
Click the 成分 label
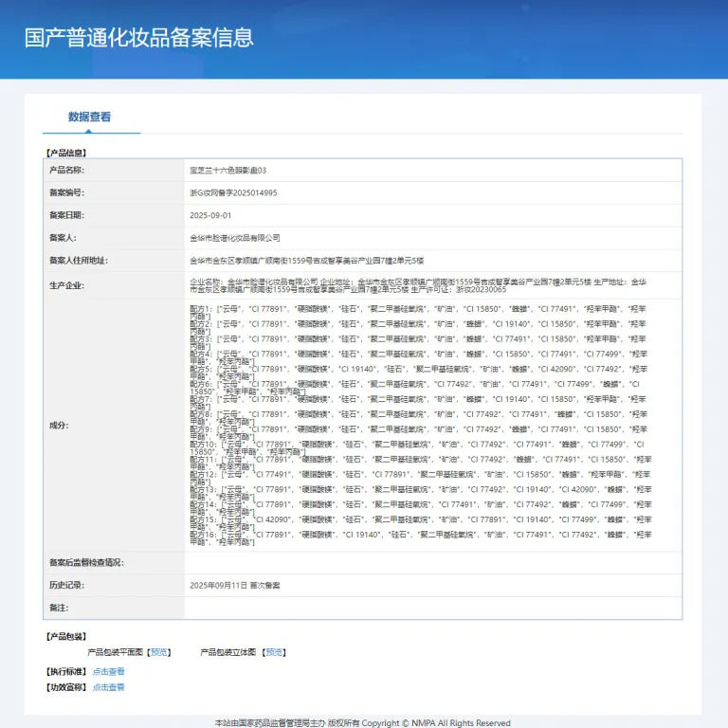click(59, 426)
